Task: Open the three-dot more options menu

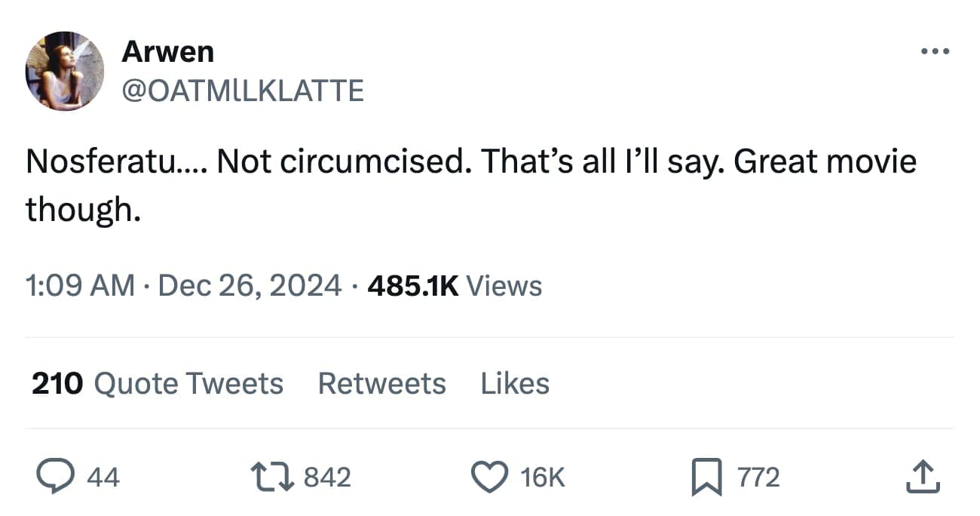Action: pyautogui.click(x=936, y=52)
